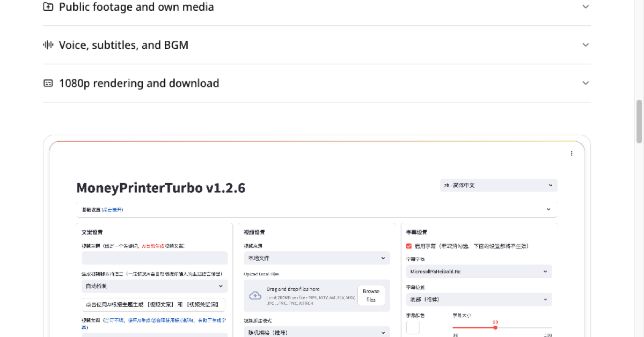Click the font size slider handle at 60

click(x=495, y=327)
